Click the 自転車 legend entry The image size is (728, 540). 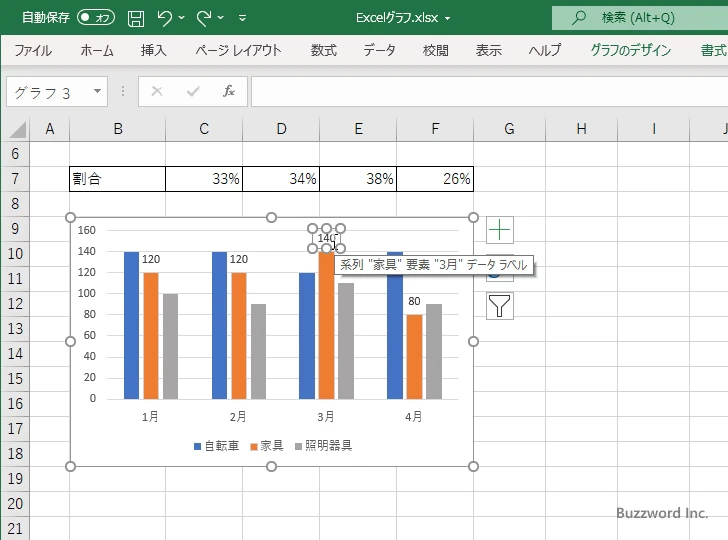pyautogui.click(x=216, y=446)
